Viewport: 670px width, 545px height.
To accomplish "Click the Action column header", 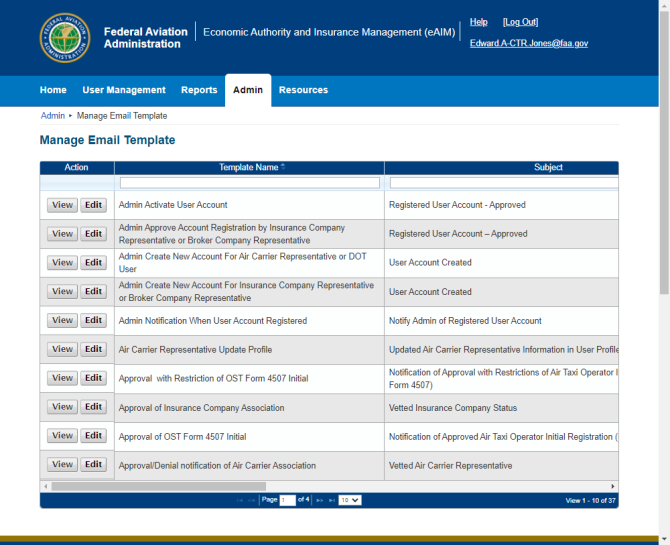I will click(x=77, y=168).
